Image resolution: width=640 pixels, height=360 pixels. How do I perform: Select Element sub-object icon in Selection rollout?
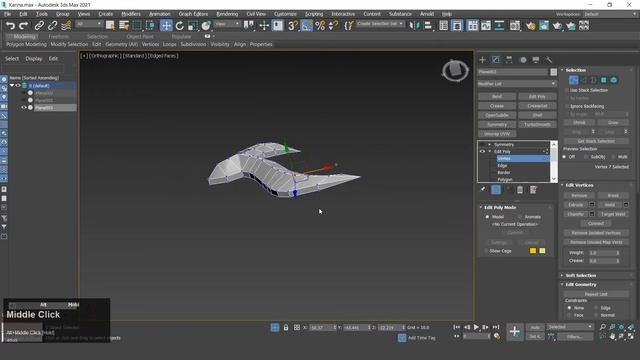[613, 80]
